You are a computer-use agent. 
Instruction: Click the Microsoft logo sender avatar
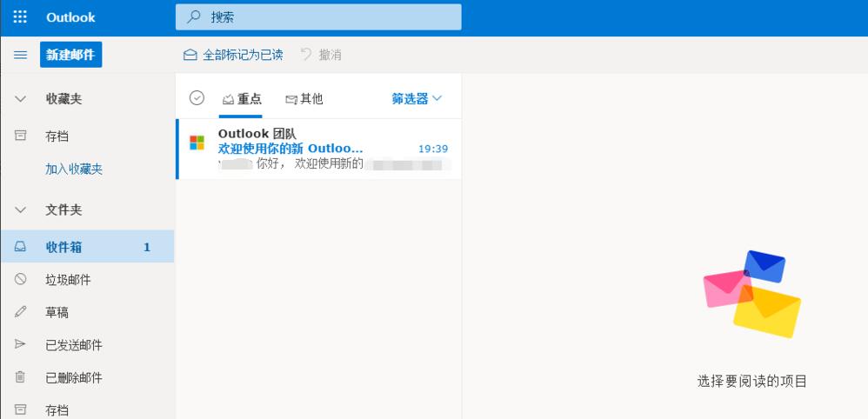coord(197,143)
